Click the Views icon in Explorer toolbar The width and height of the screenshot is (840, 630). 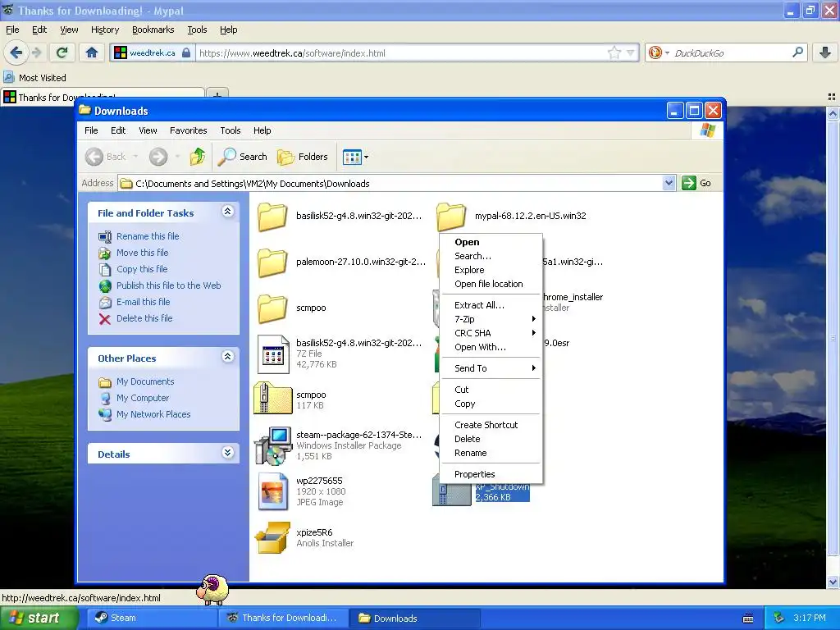click(352, 157)
